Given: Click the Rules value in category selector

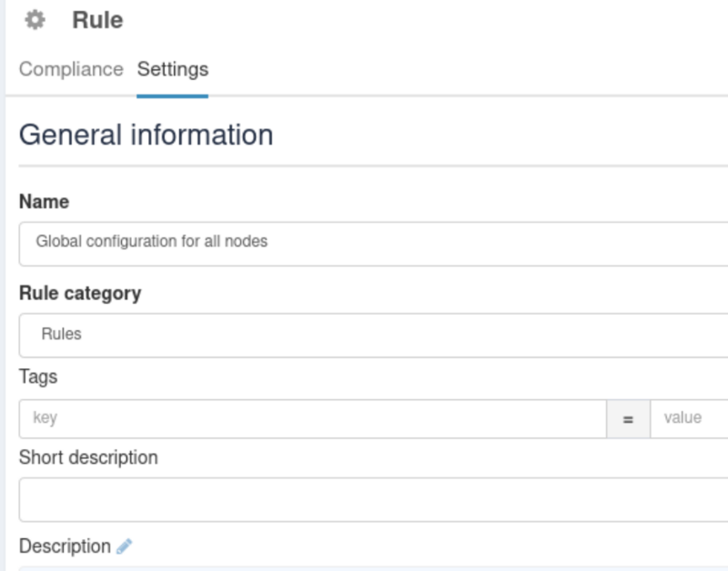Looking at the screenshot, I should click(61, 334).
